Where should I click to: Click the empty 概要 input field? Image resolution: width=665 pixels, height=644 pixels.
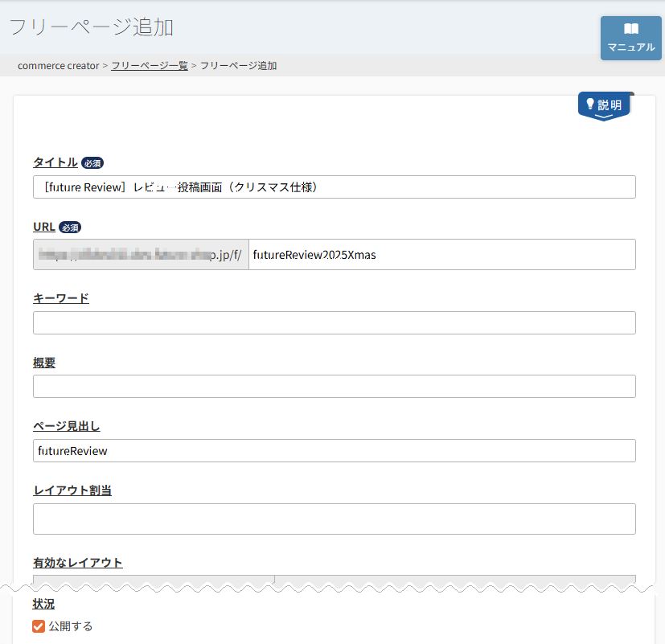[334, 387]
